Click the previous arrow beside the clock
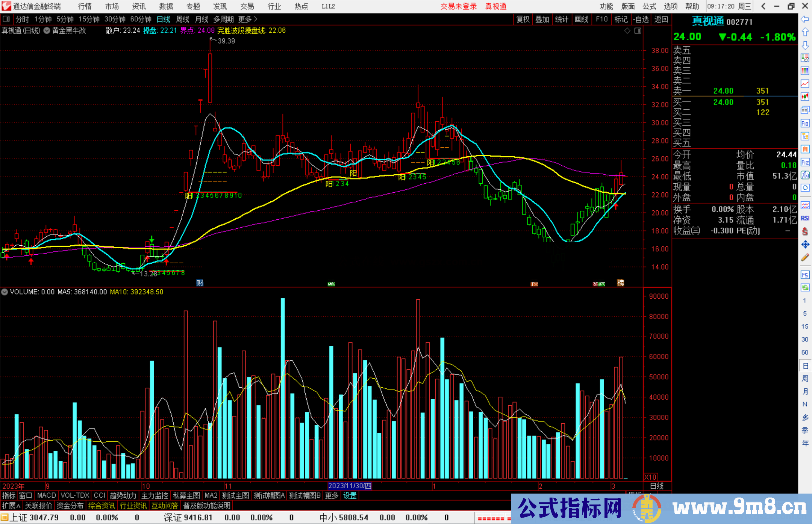 coord(763,6)
